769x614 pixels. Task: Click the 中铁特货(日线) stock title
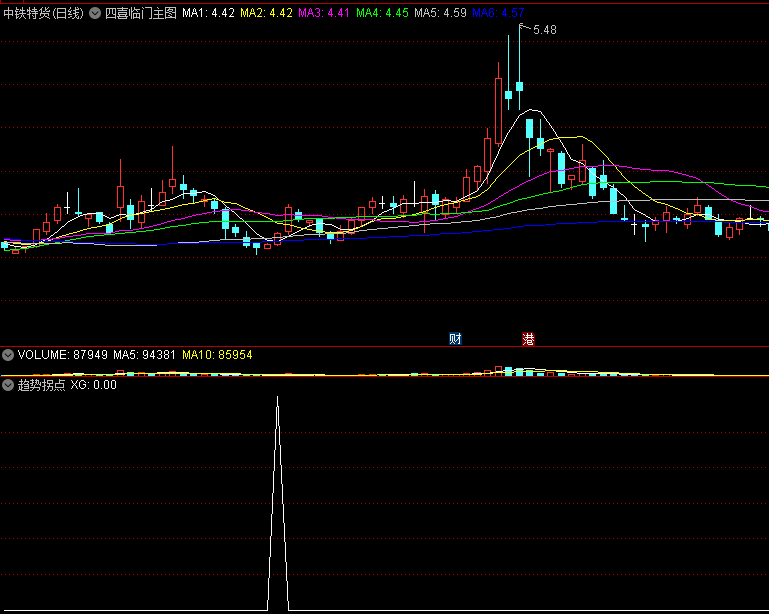coord(44,13)
